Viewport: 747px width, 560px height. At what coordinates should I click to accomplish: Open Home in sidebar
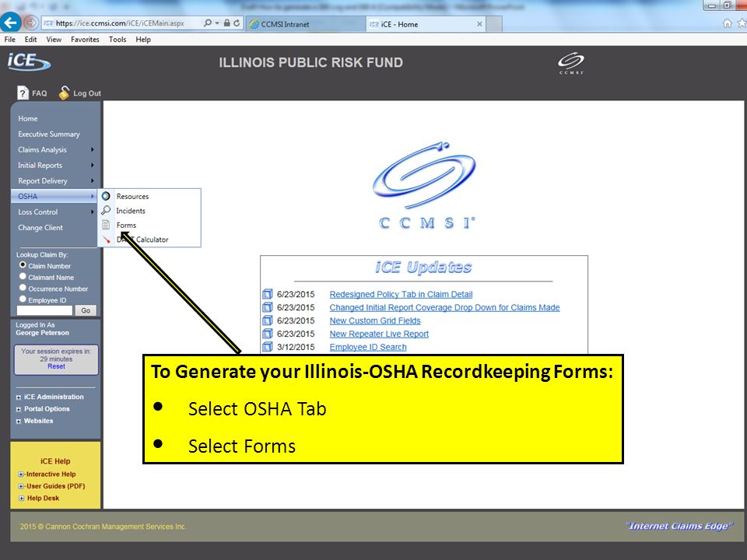(28, 118)
